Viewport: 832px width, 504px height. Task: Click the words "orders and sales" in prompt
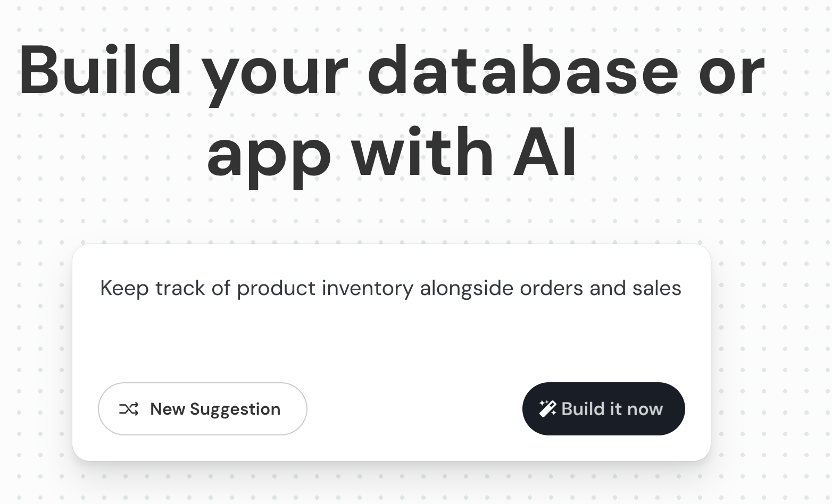coord(600,288)
